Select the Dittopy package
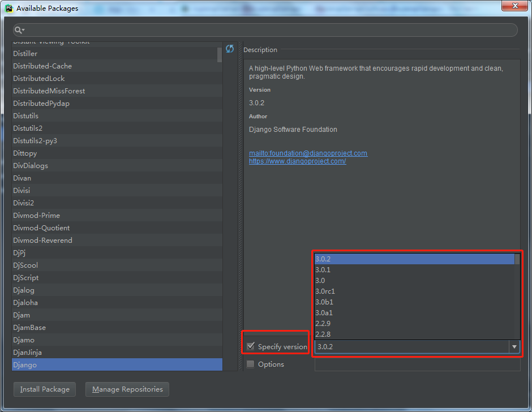The image size is (532, 412). 117,153
